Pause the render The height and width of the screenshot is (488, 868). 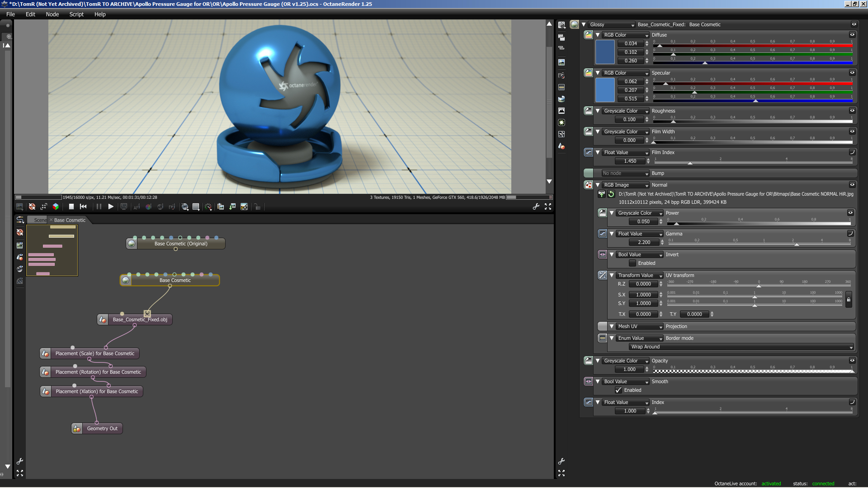99,206
